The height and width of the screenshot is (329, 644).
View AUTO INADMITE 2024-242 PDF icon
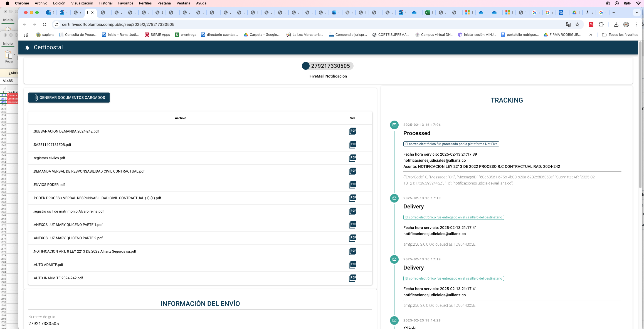352,278
